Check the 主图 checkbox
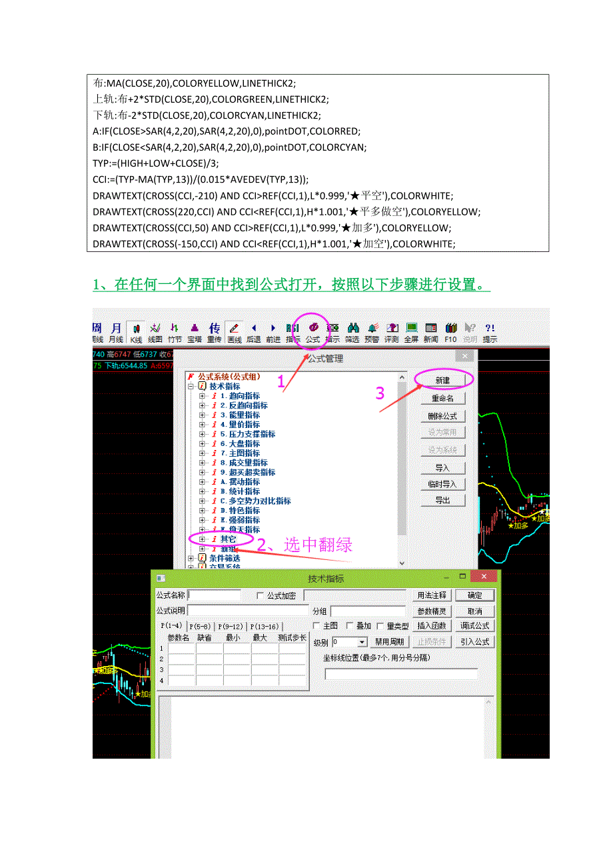The width and height of the screenshot is (613, 868). [316, 626]
